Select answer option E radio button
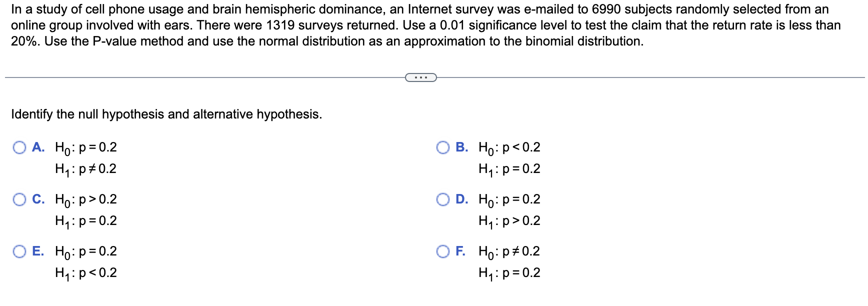This screenshot has height=306, width=868. tap(19, 251)
